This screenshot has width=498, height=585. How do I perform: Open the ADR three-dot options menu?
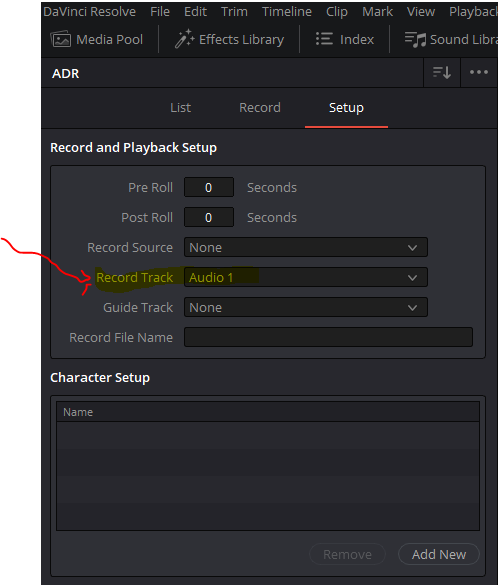click(479, 72)
